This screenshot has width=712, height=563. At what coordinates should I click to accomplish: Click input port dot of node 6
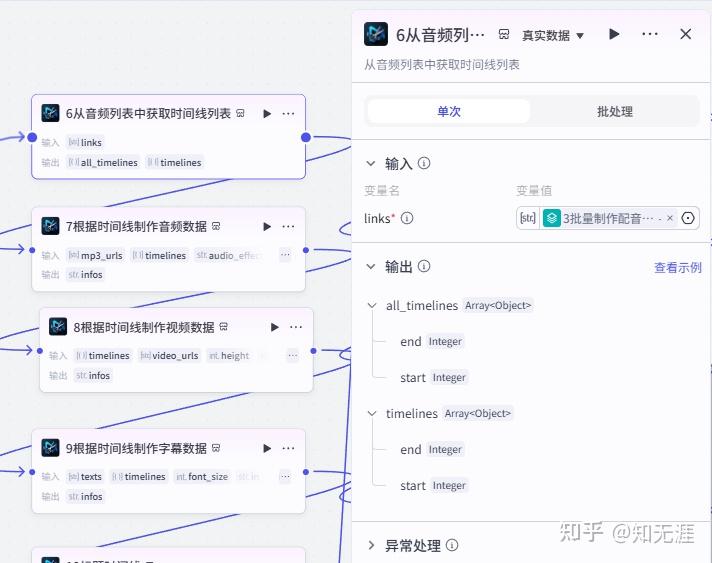coord(32,137)
